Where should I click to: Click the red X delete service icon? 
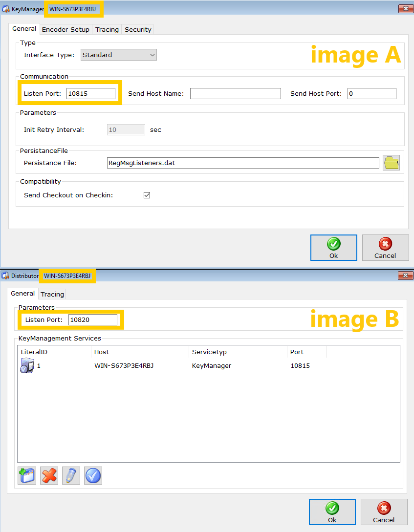click(x=49, y=475)
